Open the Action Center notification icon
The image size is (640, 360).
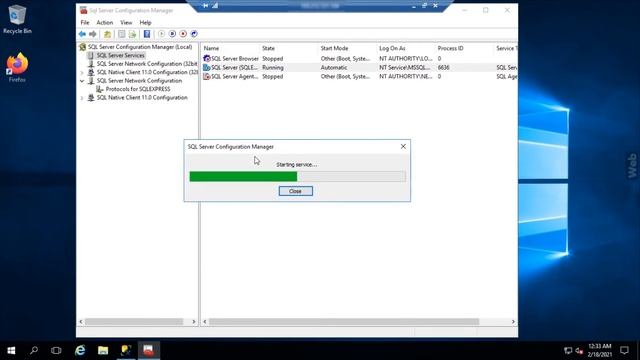pyautogui.click(x=624, y=350)
